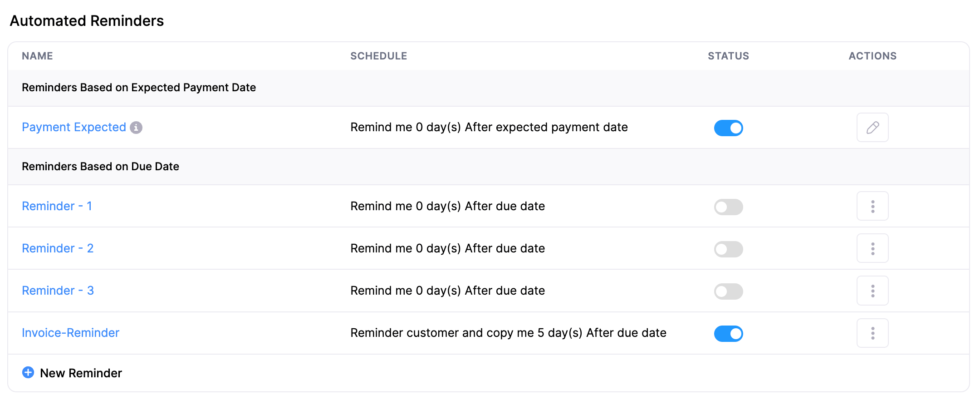Image resolution: width=980 pixels, height=395 pixels.
Task: Enable the Reminder - 1 status toggle
Action: (x=728, y=207)
